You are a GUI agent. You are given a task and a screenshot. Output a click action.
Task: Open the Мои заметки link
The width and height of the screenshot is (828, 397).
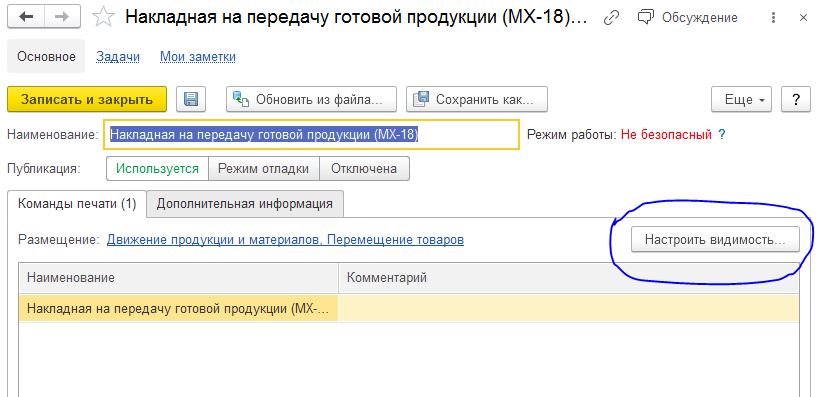click(x=198, y=56)
